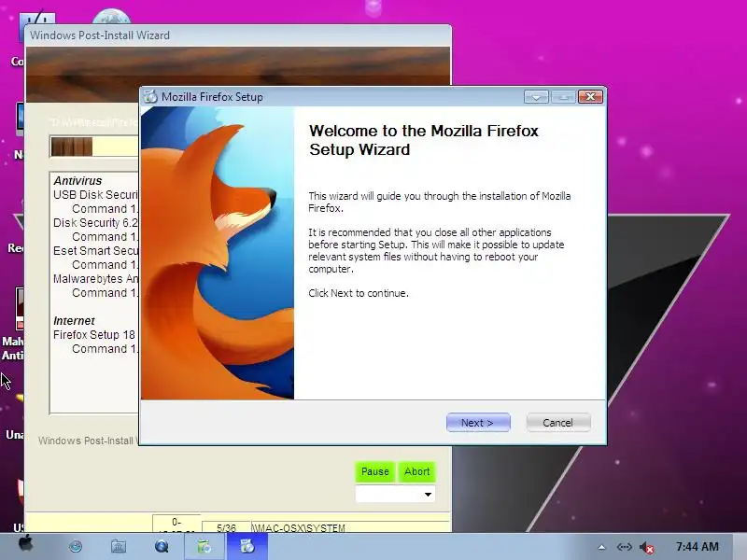Click the 5/36 status bar counter
The image size is (747, 560).
click(x=226, y=527)
